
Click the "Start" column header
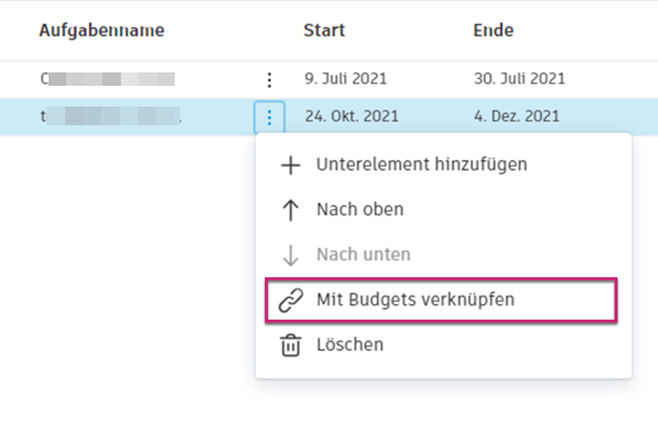324,31
